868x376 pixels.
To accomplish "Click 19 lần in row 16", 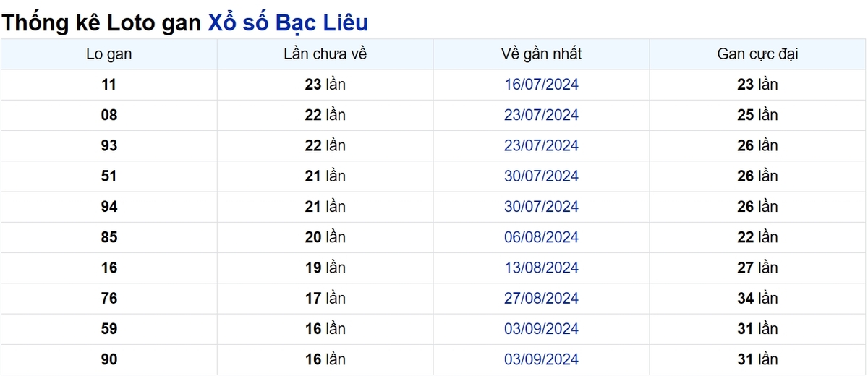I will pyautogui.click(x=325, y=268).
